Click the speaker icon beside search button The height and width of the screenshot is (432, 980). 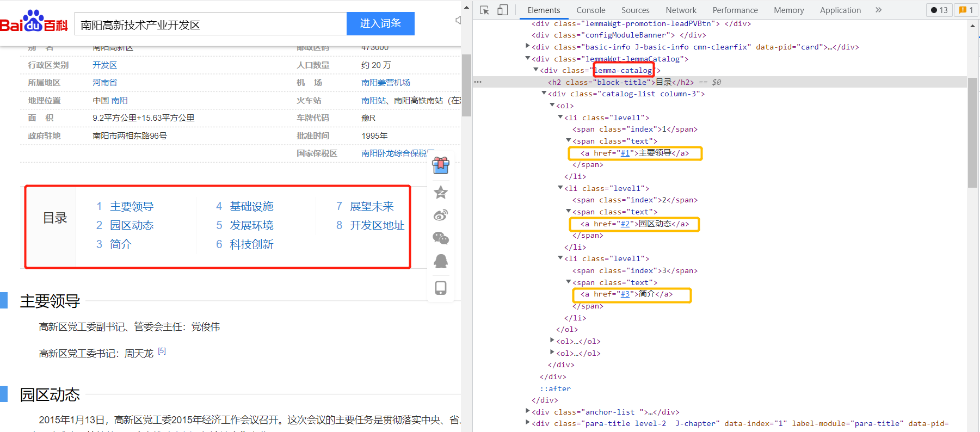(458, 20)
